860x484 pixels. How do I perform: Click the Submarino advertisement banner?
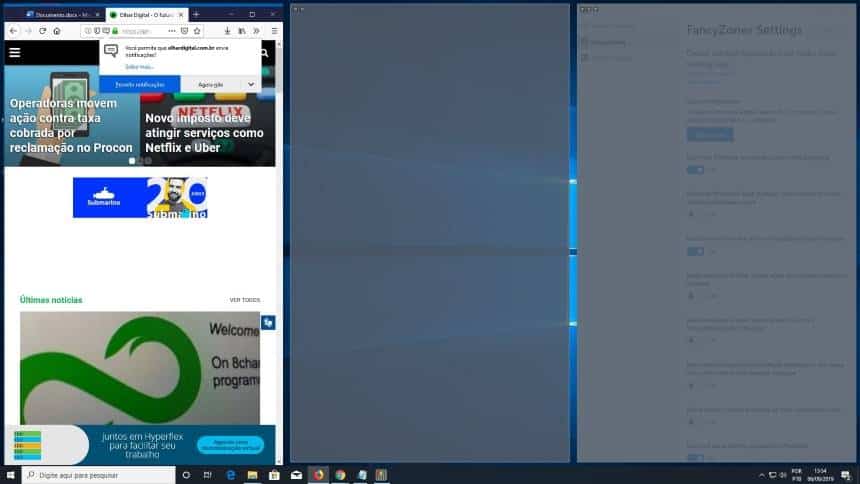(140, 198)
